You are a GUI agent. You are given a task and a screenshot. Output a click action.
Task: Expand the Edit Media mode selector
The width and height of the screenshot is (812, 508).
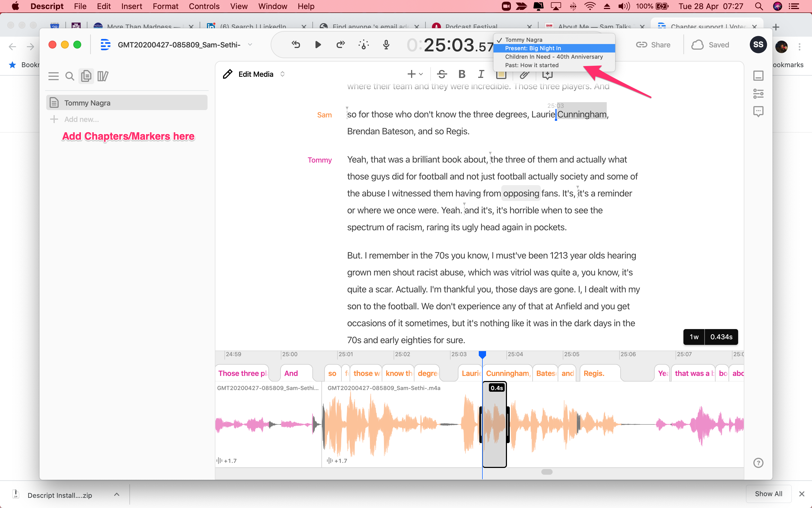point(283,74)
